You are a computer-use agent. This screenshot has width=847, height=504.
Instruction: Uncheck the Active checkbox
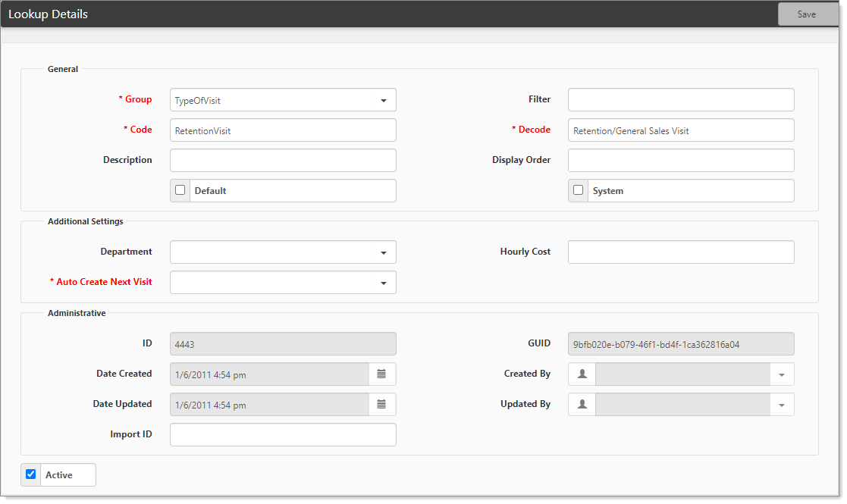(31, 474)
